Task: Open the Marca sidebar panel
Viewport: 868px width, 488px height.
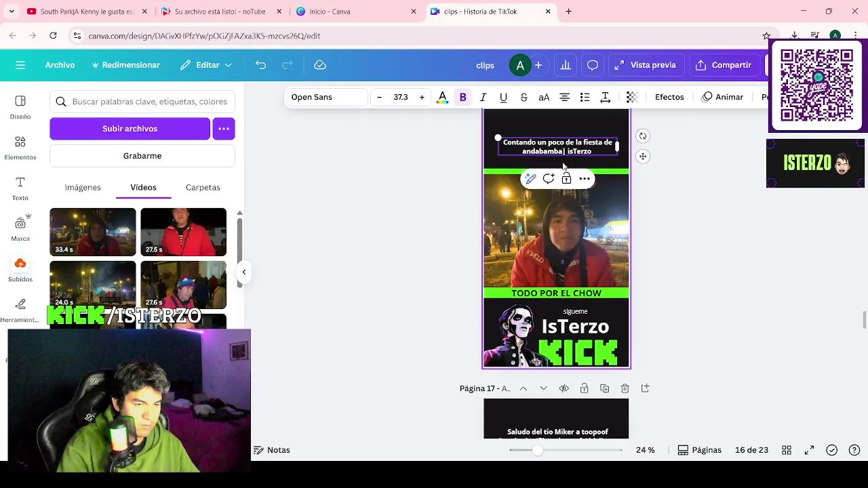Action: point(20,228)
